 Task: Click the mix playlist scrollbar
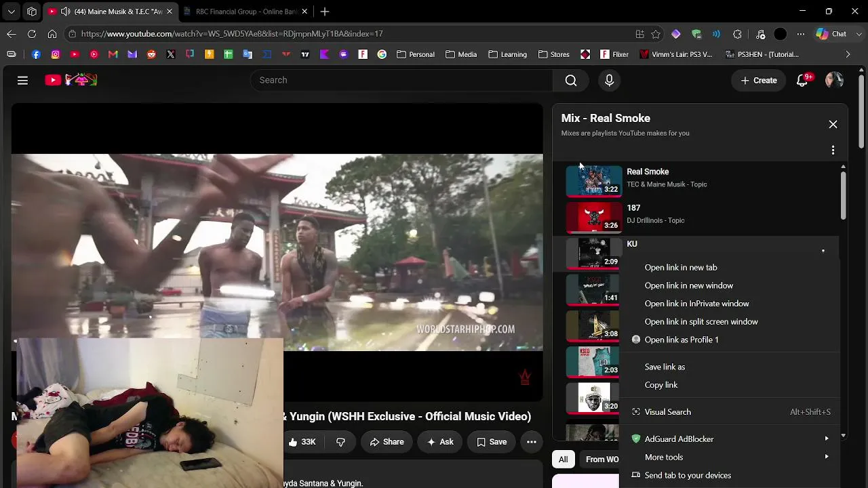pos(843,197)
